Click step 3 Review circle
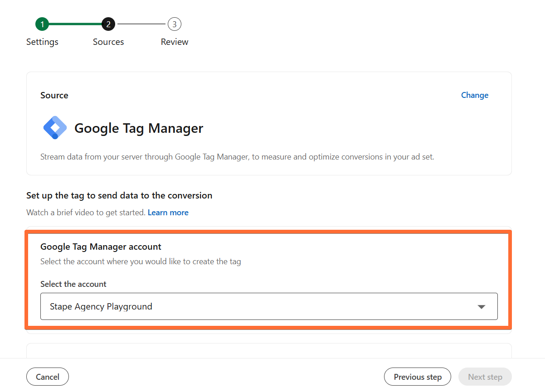 175,24
